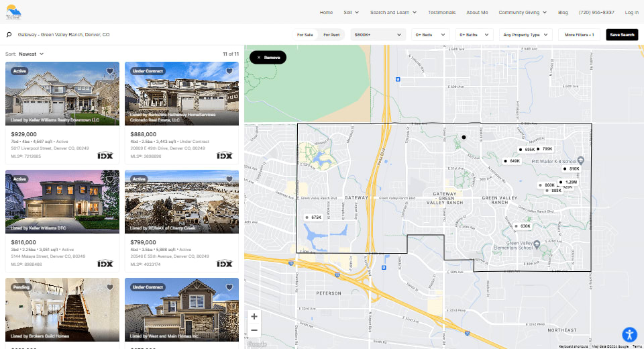Click the address 5144 Malaya Street
644x349 pixels.
click(x=48, y=256)
